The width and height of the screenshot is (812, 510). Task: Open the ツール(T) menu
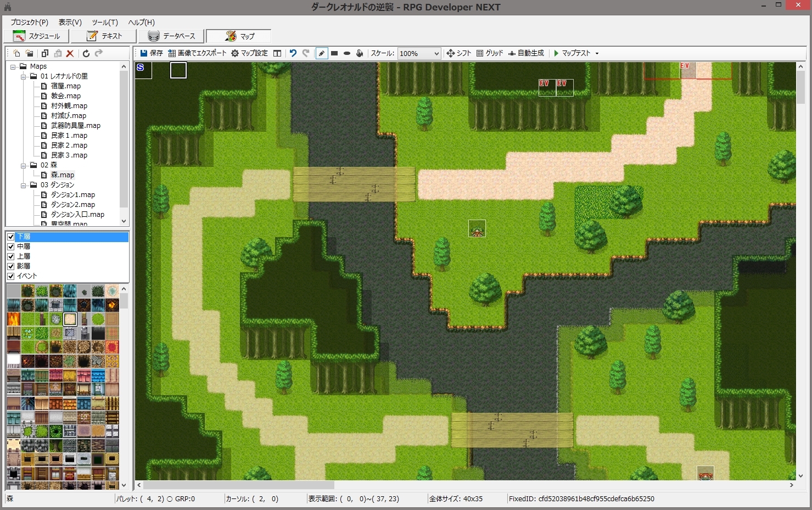104,23
